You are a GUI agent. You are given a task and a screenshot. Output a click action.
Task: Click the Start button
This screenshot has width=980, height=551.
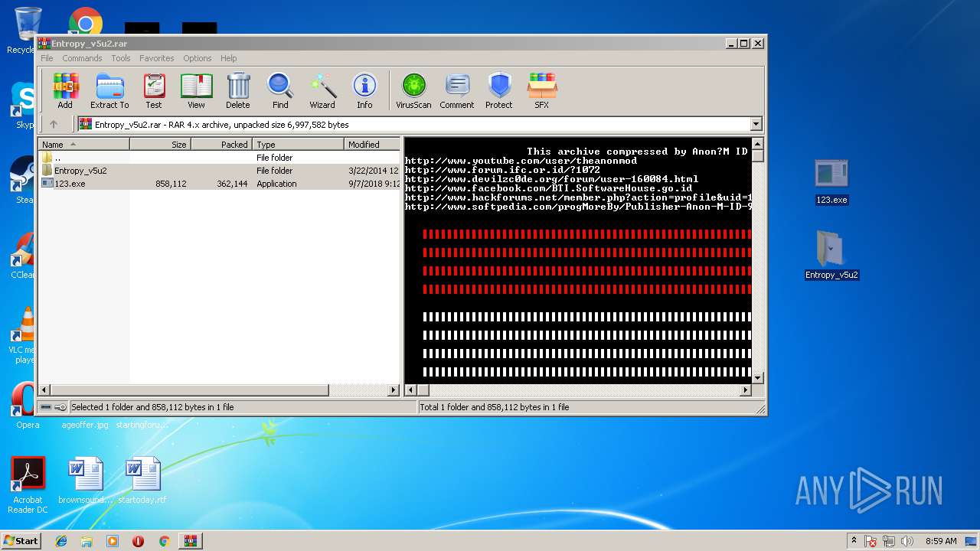(21, 541)
